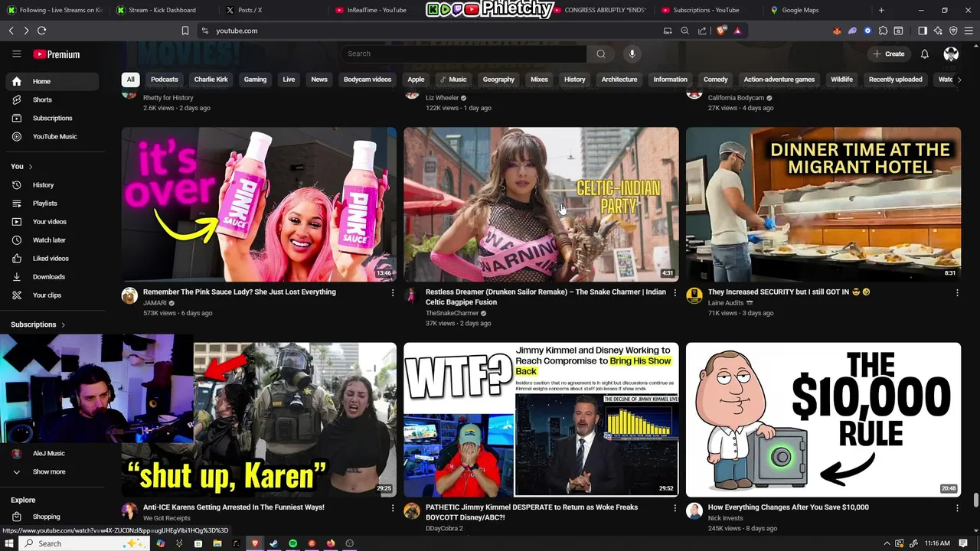Open Dinner Time at the Migrant Hotel thumbnail
The image size is (980, 551).
pyautogui.click(x=823, y=204)
